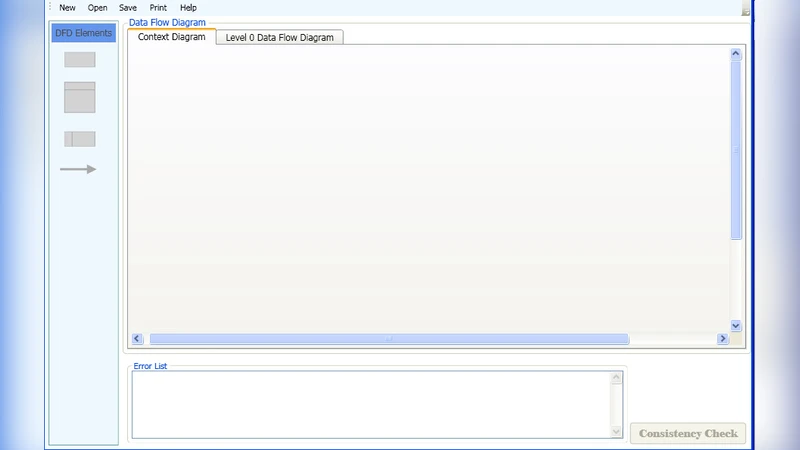
Task: Click the canvas scroll left arrow
Action: pyautogui.click(x=137, y=339)
